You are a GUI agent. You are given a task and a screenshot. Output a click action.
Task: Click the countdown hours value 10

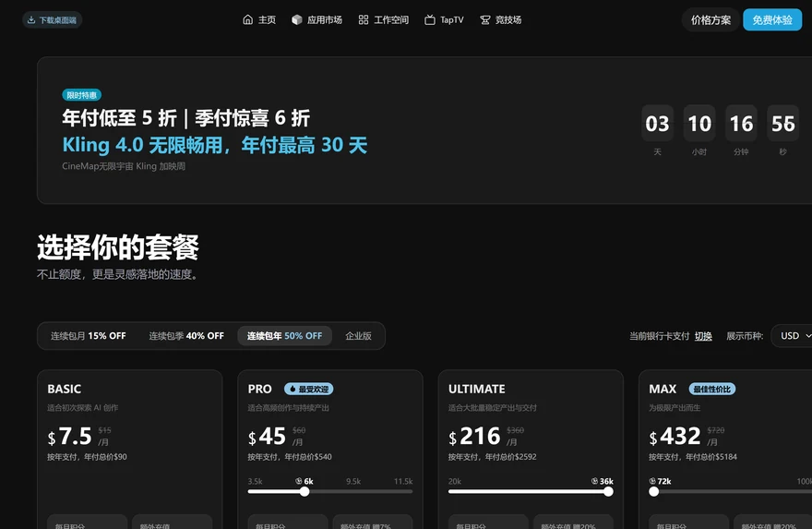699,124
